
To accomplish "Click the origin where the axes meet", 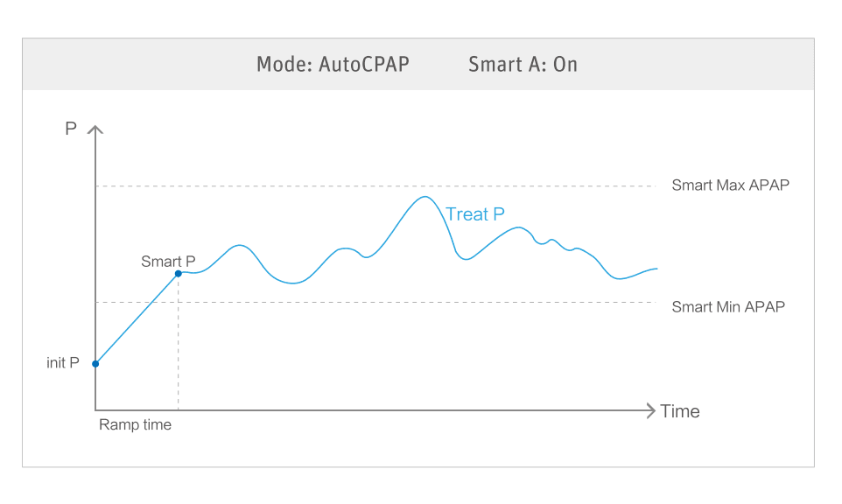I will click(95, 410).
